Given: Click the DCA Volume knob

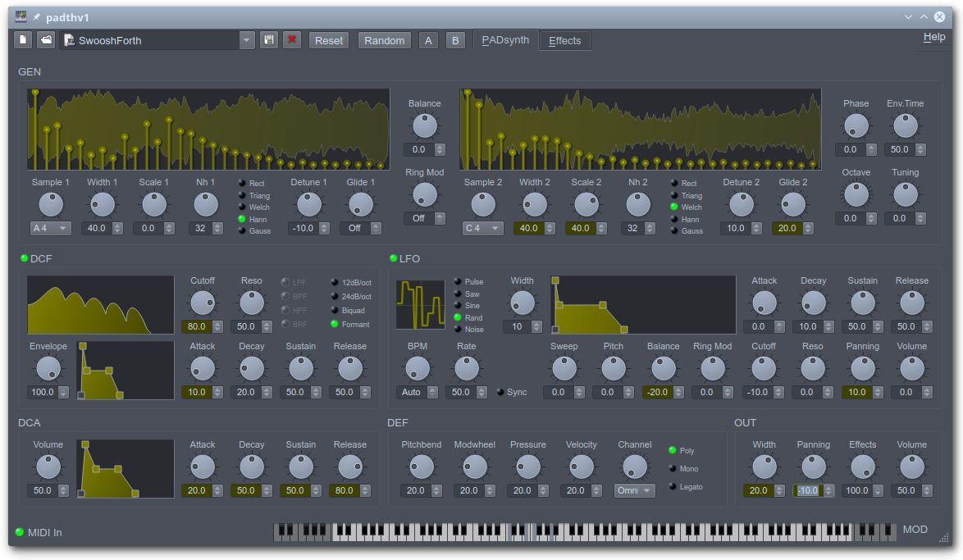Looking at the screenshot, I should [x=48, y=467].
